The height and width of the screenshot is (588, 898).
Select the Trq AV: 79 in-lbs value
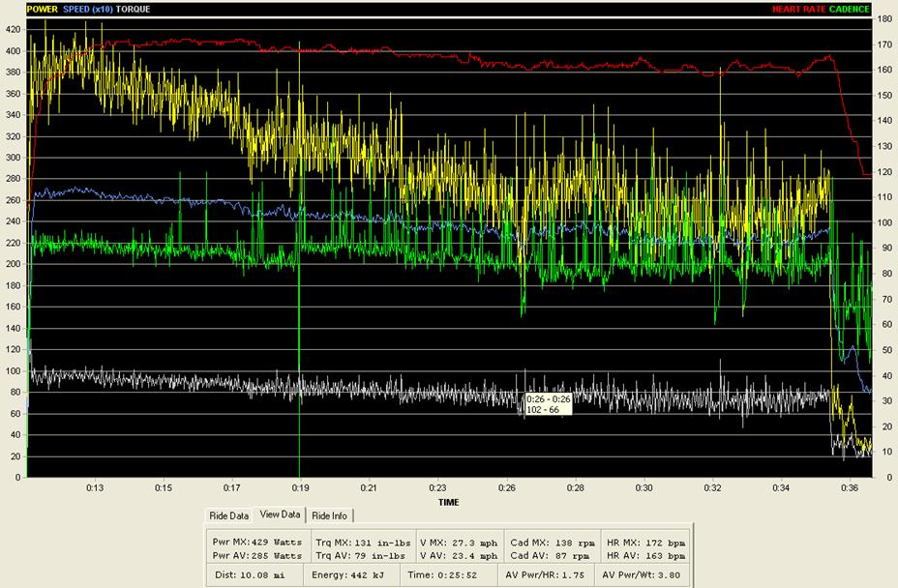[360, 555]
